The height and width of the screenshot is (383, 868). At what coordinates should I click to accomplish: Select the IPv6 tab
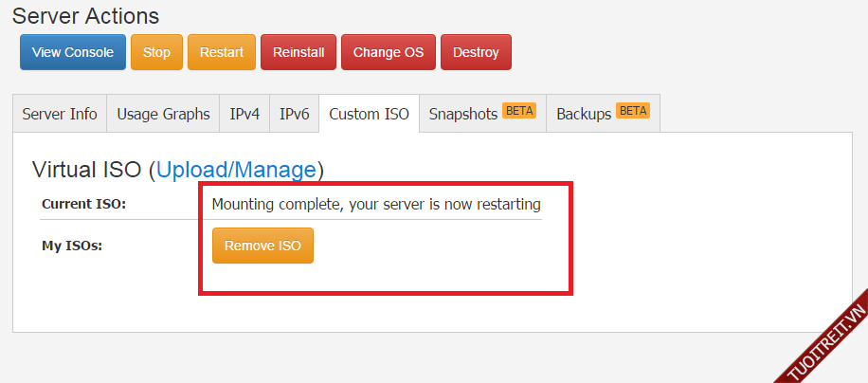coord(294,114)
